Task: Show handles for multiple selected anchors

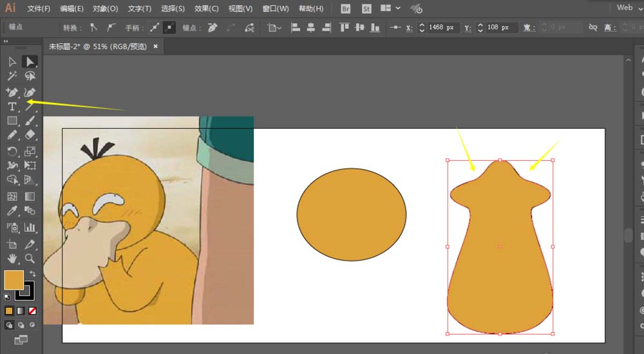Action: [x=155, y=28]
